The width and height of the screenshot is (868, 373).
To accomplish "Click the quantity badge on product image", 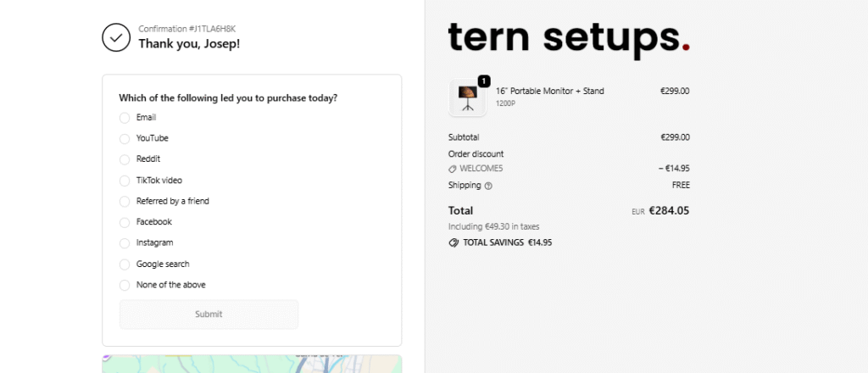I will coord(484,81).
